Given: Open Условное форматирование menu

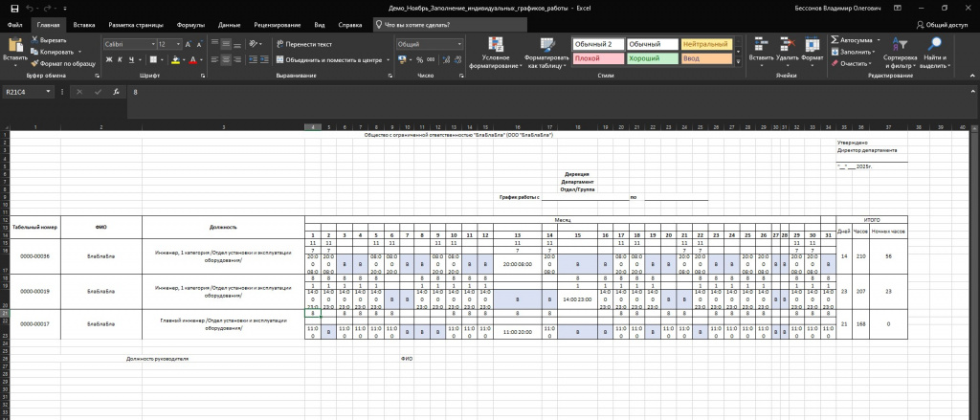Looking at the screenshot, I should [x=497, y=53].
